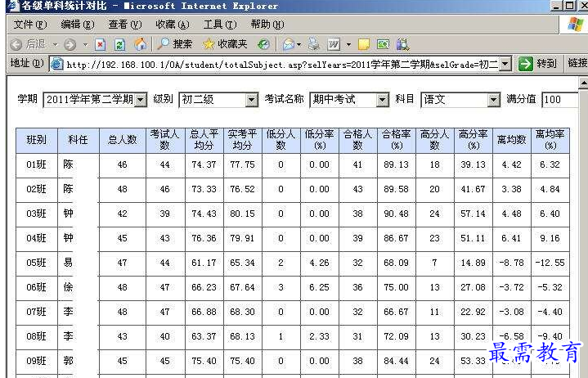Refresh the page with the Refresh icon
This screenshot has height=378, width=588.
(120, 44)
